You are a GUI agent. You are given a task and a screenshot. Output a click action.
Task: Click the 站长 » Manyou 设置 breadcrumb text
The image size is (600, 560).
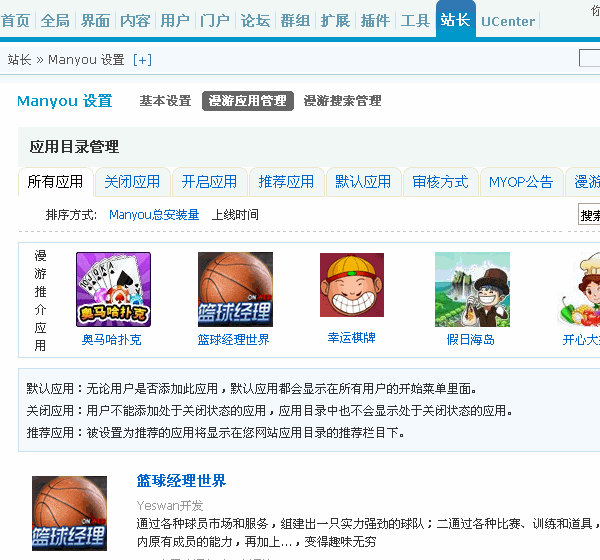[66, 60]
